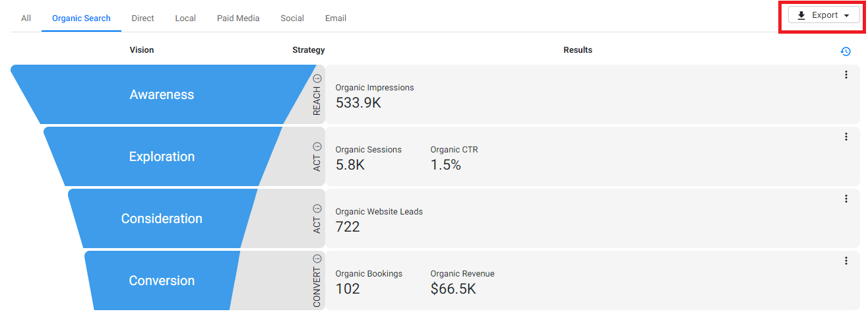868x326 pixels.
Task: Switch to the Direct tab
Action: pyautogui.click(x=142, y=18)
